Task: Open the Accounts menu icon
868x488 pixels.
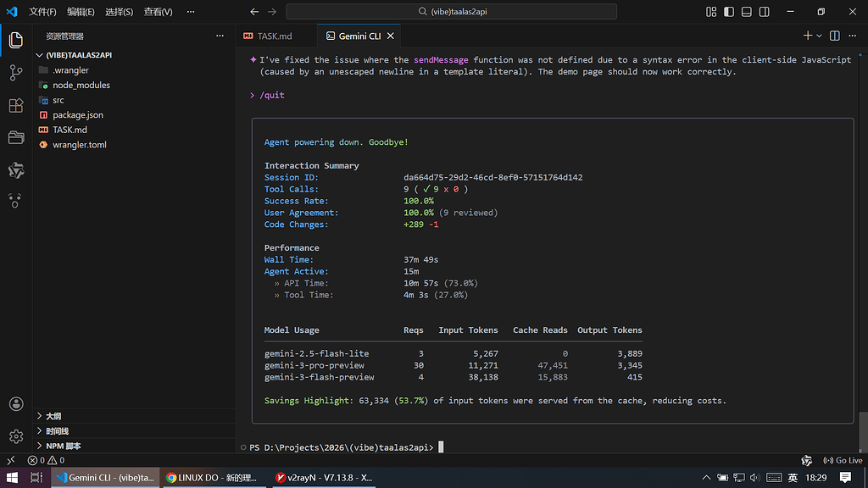Action: click(x=16, y=404)
